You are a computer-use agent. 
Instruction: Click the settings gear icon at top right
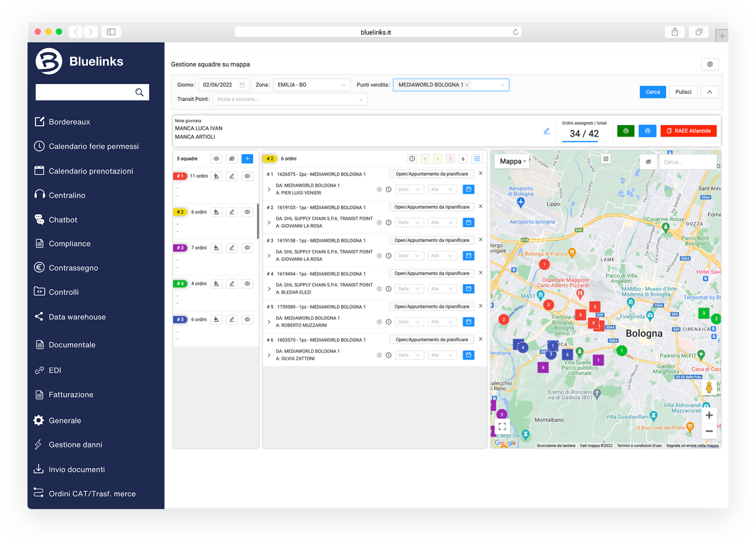pos(710,64)
